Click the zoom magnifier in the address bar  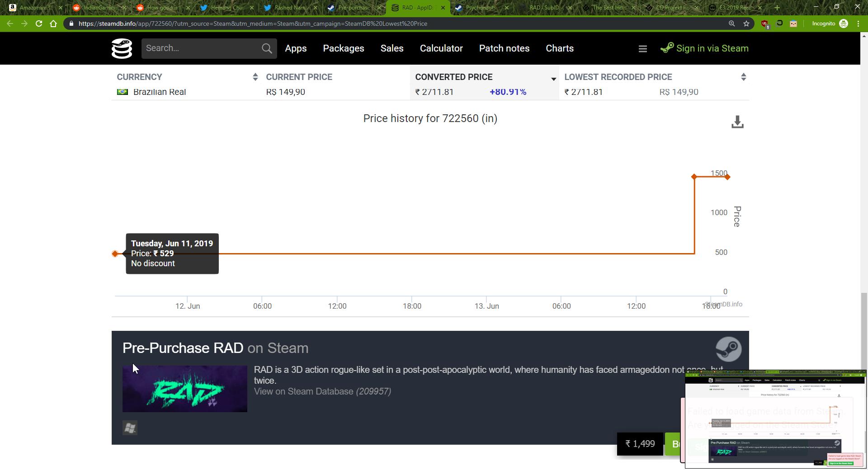(731, 23)
